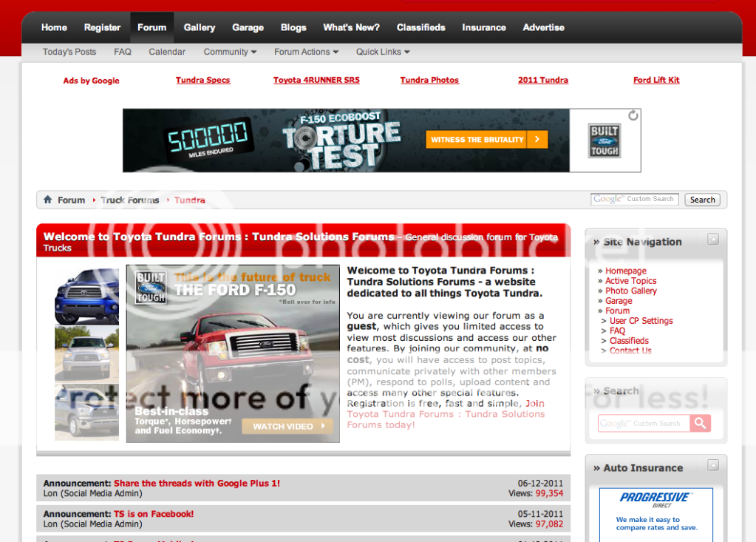This screenshot has height=542, width=756.
Task: Go to the Home tab
Action: click(x=54, y=27)
